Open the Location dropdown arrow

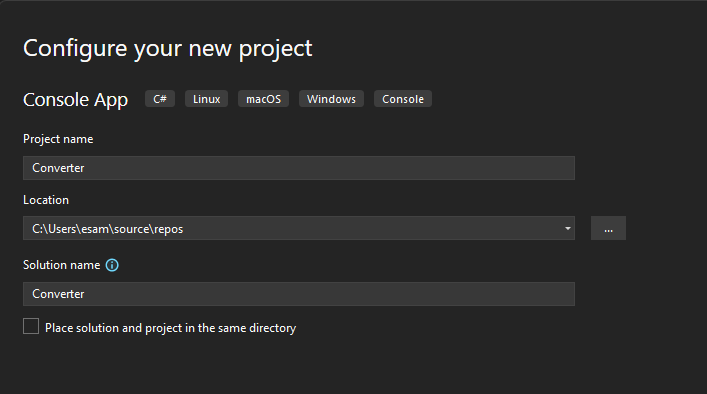coord(568,229)
